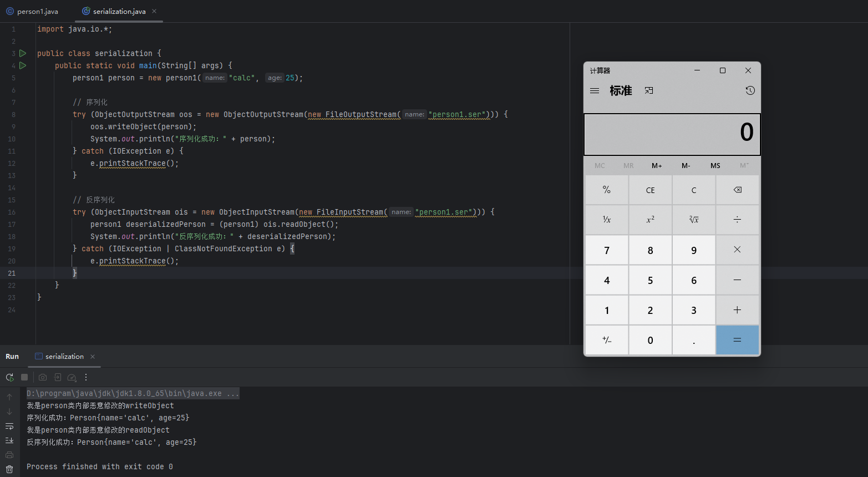The height and width of the screenshot is (477, 868).
Task: Click the digit 2 in Calculator
Action: pyautogui.click(x=651, y=310)
